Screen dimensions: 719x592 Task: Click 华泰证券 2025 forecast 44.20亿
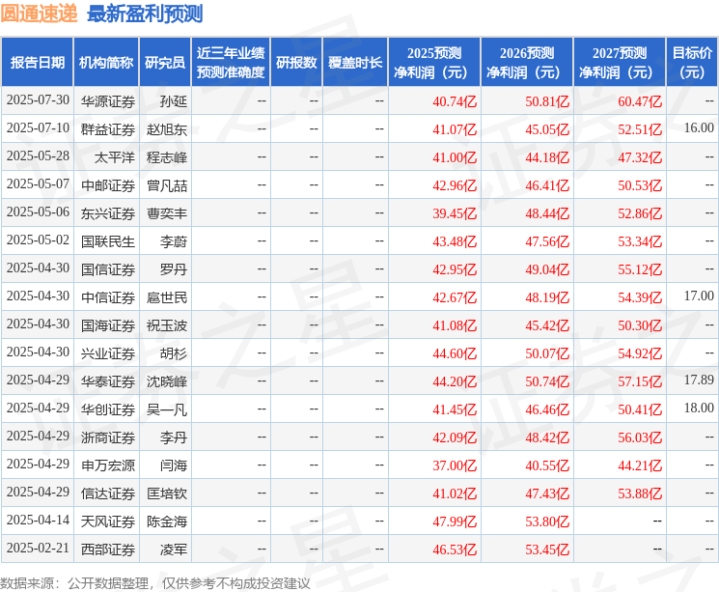click(x=454, y=382)
